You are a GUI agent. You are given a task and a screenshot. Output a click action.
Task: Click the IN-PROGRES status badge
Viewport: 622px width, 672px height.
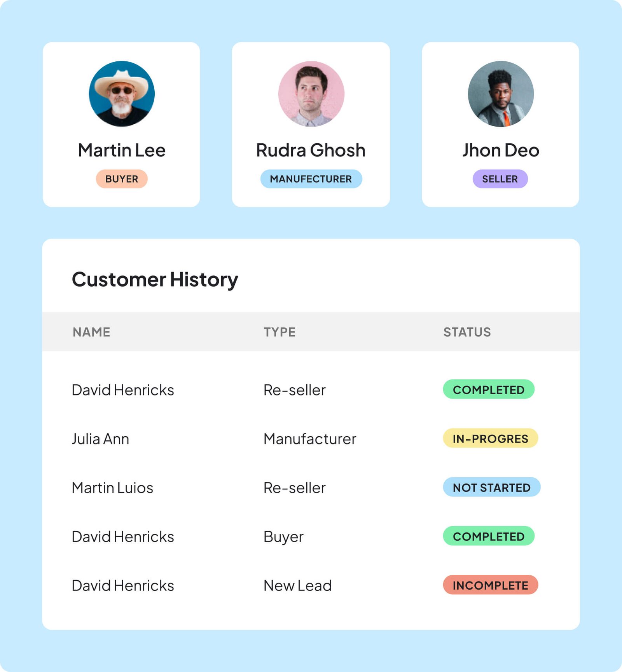(491, 438)
